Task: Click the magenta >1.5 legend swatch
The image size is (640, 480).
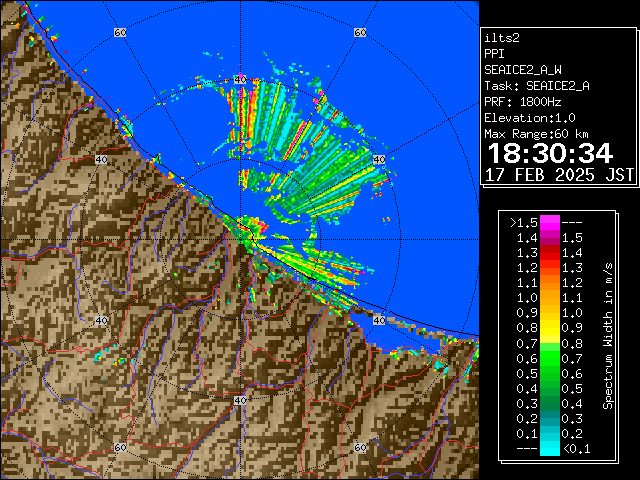Action: point(550,223)
